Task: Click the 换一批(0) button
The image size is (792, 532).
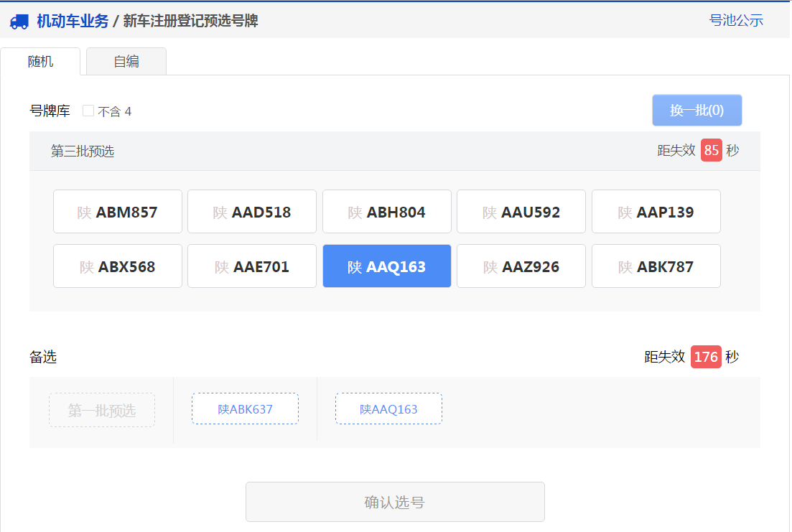Action: pos(697,110)
